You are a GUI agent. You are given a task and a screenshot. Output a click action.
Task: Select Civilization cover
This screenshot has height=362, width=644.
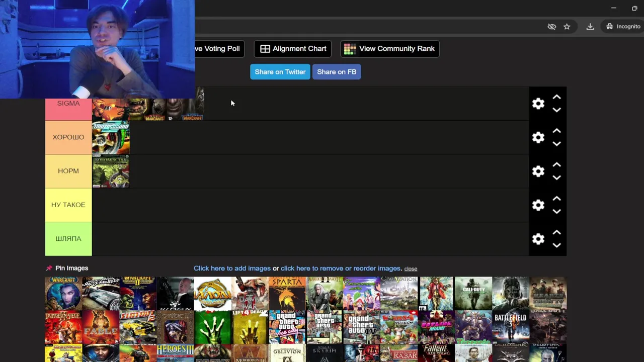point(398,293)
